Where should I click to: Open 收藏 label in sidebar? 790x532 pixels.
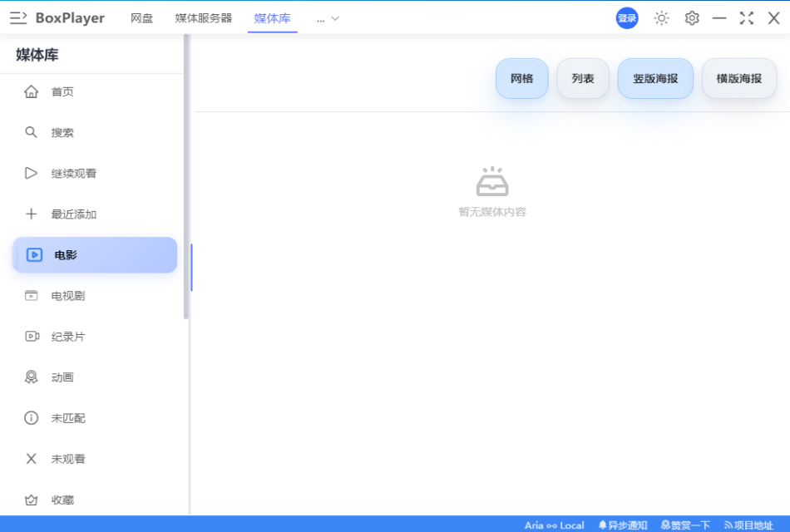[x=62, y=500]
